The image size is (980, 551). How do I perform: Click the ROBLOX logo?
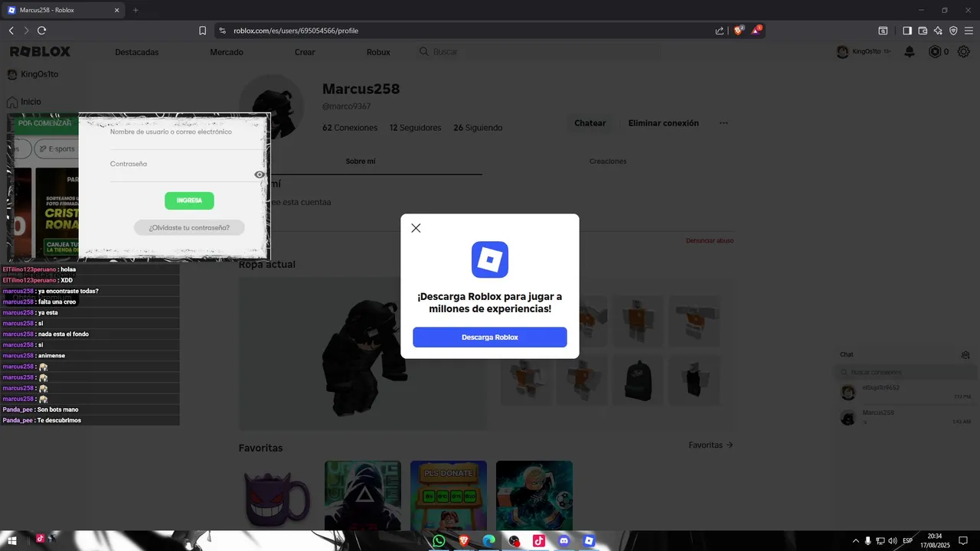click(x=40, y=51)
